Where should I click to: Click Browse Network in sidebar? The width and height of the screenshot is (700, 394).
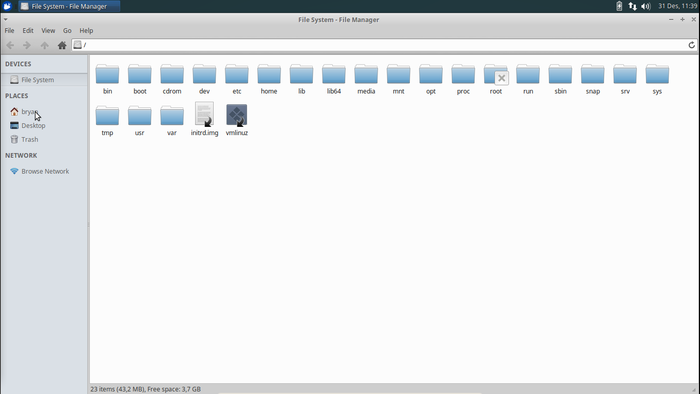(44, 171)
